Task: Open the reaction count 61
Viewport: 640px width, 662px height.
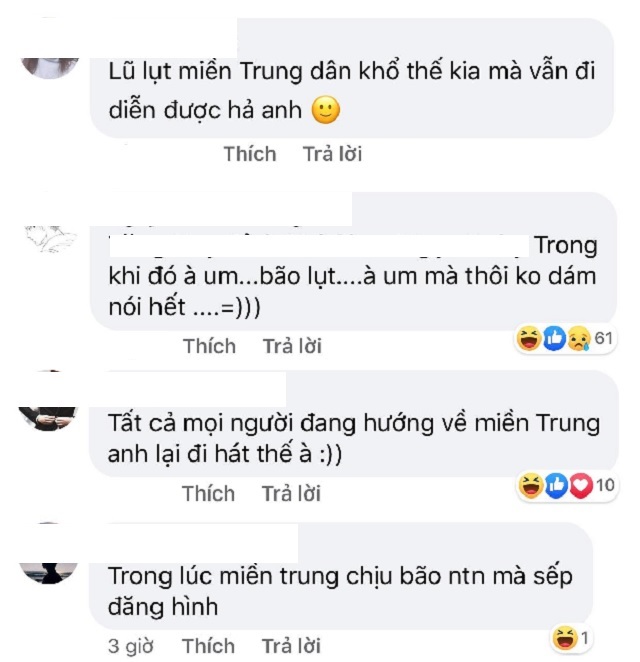Action: click(604, 338)
